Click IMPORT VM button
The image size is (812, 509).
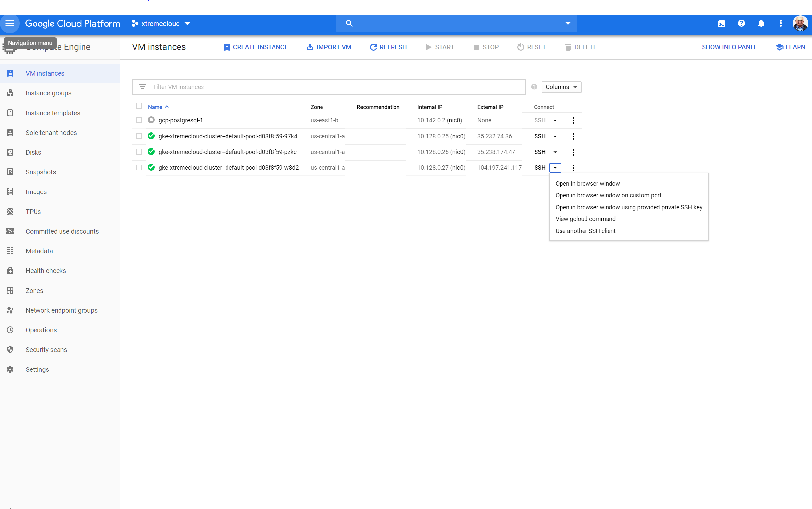pyautogui.click(x=329, y=47)
